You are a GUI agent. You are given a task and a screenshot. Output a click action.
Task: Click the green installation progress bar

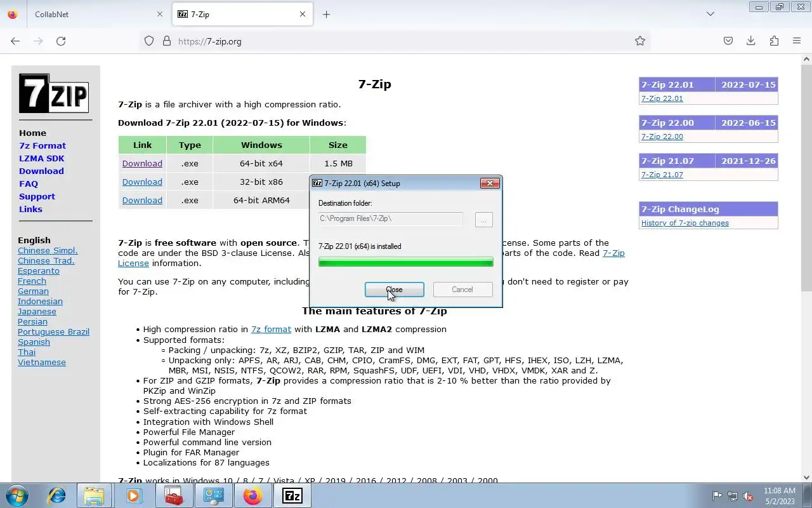coord(405,262)
